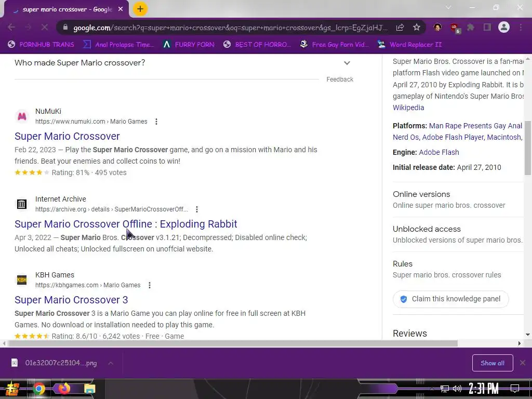The width and height of the screenshot is (532, 399).
Task: Toggle the browser side panel
Action: 487,27
